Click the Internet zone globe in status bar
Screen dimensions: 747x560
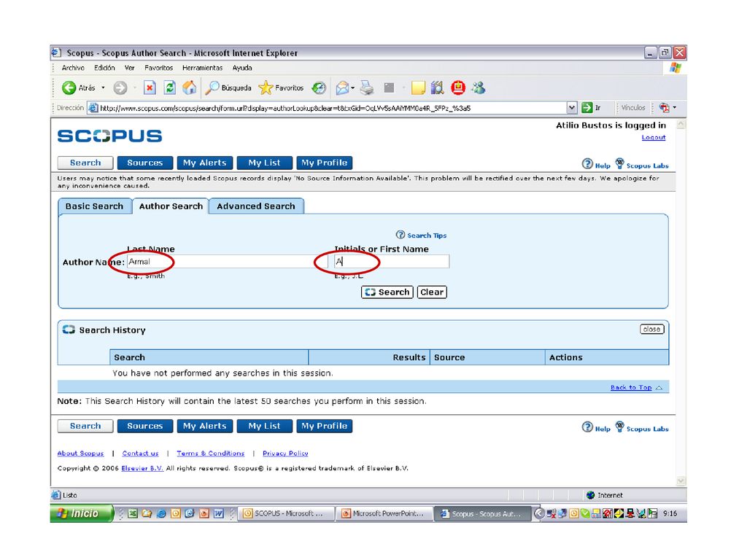(591, 495)
